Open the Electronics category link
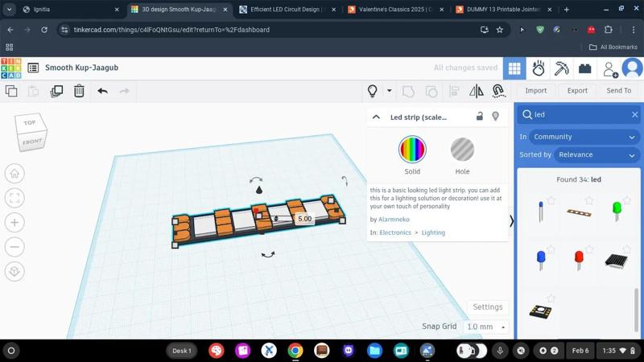Image resolution: width=644 pixels, height=362 pixels. pyautogui.click(x=395, y=232)
